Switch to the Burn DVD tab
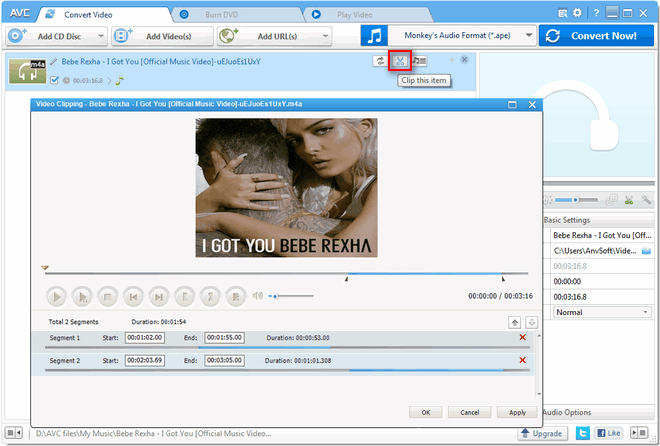The image size is (660, 446). pos(236,15)
